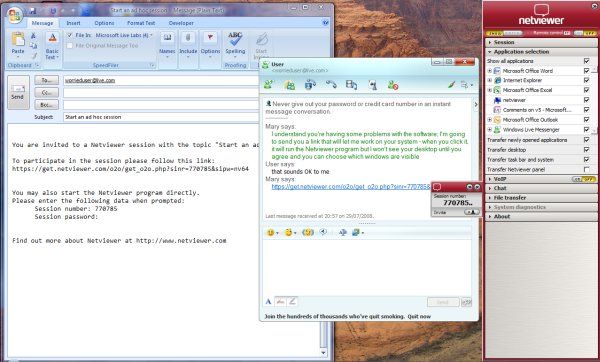Open the Include attachment group
600x362 pixels.
tap(188, 45)
